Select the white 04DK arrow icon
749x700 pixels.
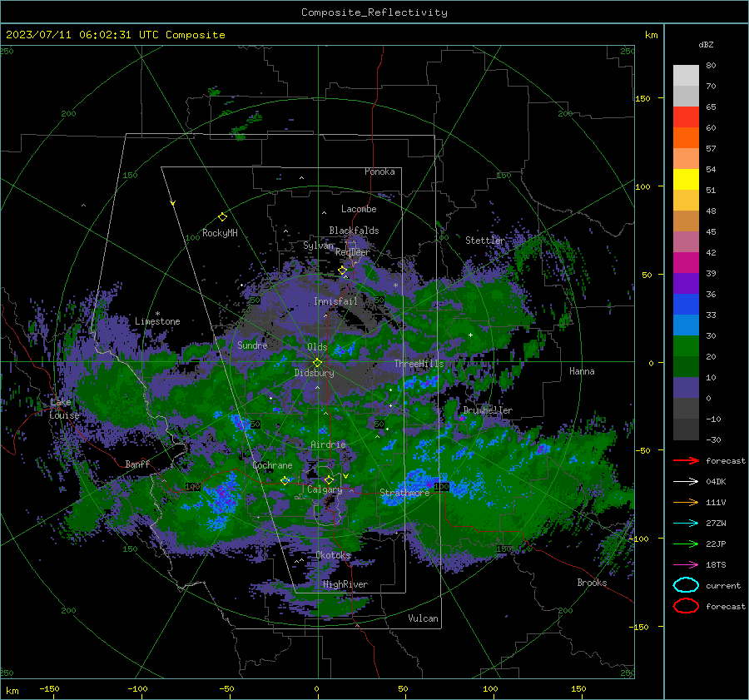(686, 482)
